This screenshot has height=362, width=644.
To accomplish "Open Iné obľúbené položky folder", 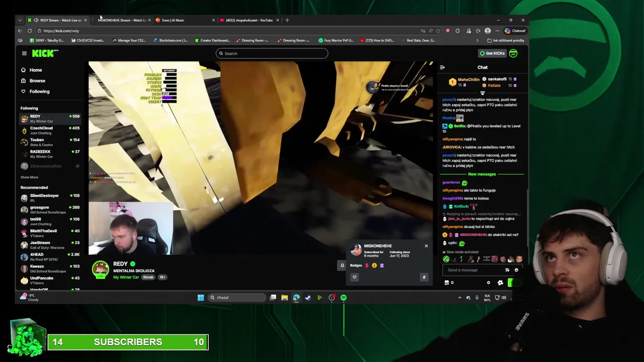I will pyautogui.click(x=506, y=40).
